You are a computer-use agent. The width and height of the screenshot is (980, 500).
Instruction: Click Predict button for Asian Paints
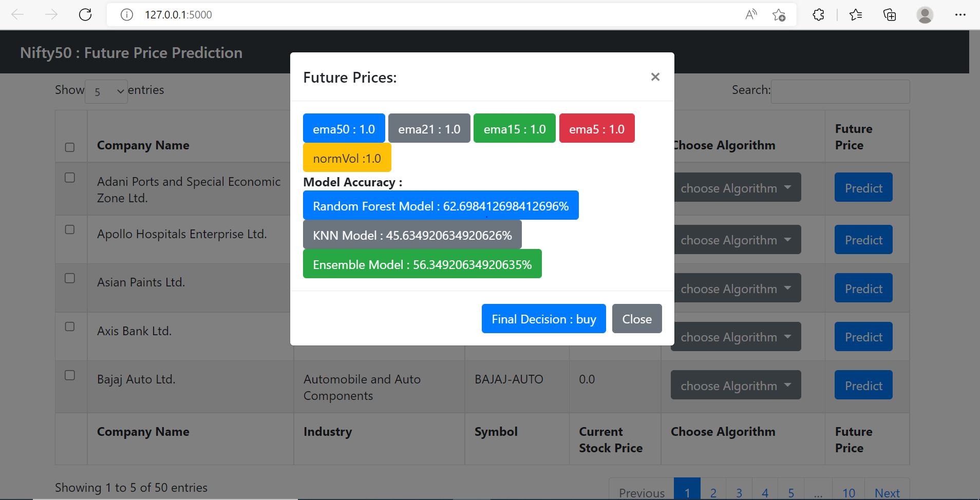(863, 288)
